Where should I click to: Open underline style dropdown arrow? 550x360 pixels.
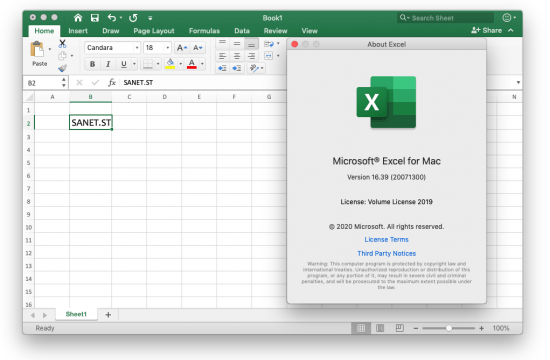(x=134, y=64)
